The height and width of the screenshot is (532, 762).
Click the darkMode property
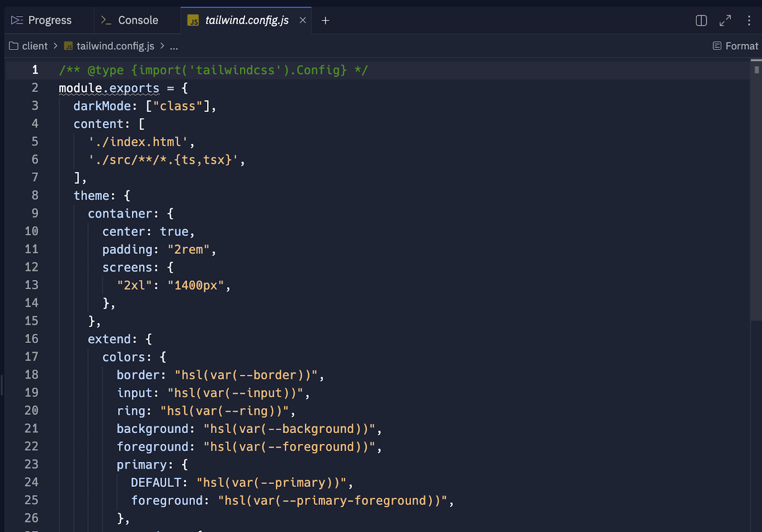point(102,106)
